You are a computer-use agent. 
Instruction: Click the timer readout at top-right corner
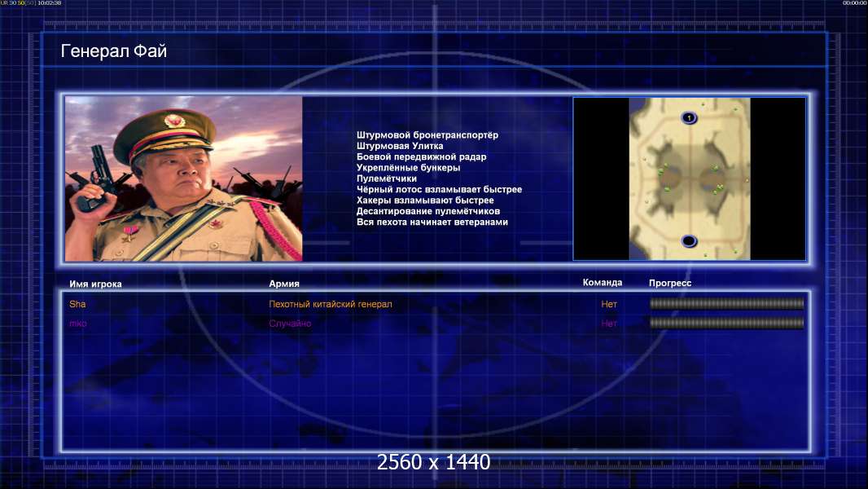click(854, 2)
